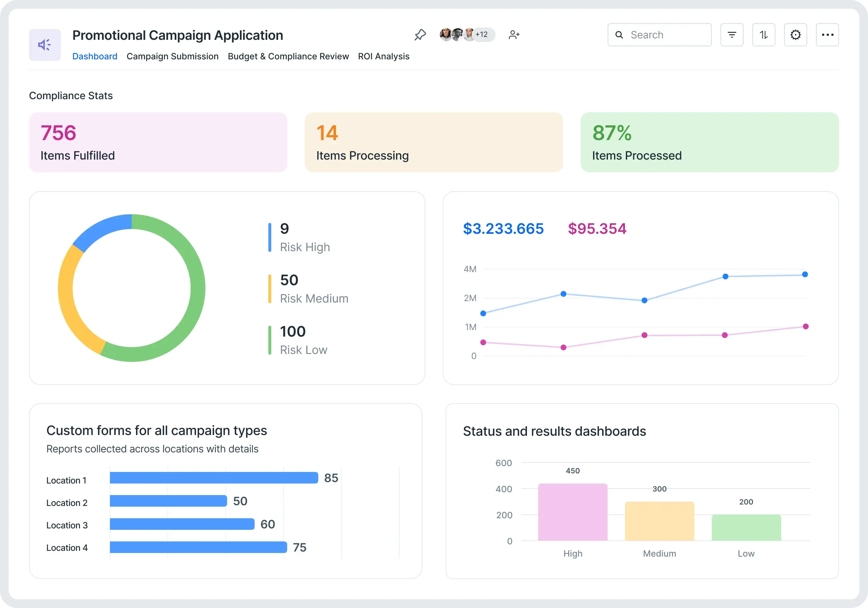
Task: Open the ROI Analysis tab
Action: point(383,56)
